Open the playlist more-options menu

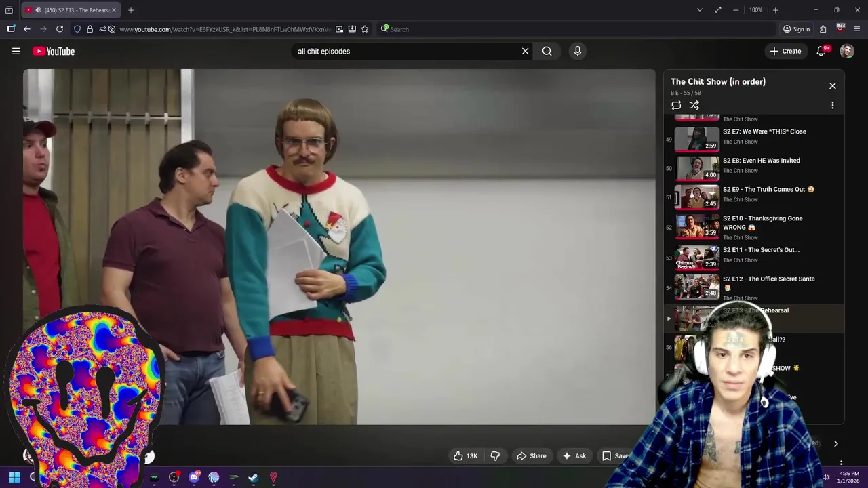coord(833,105)
